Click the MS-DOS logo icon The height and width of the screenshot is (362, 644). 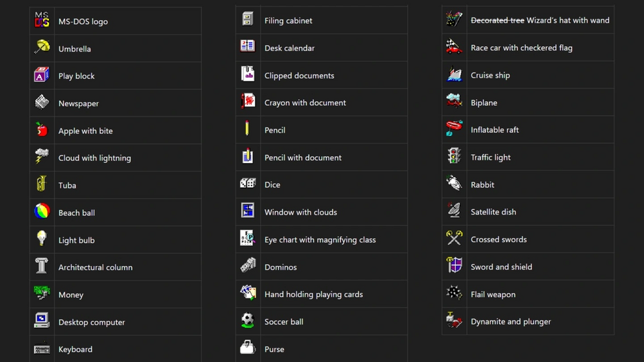click(42, 19)
